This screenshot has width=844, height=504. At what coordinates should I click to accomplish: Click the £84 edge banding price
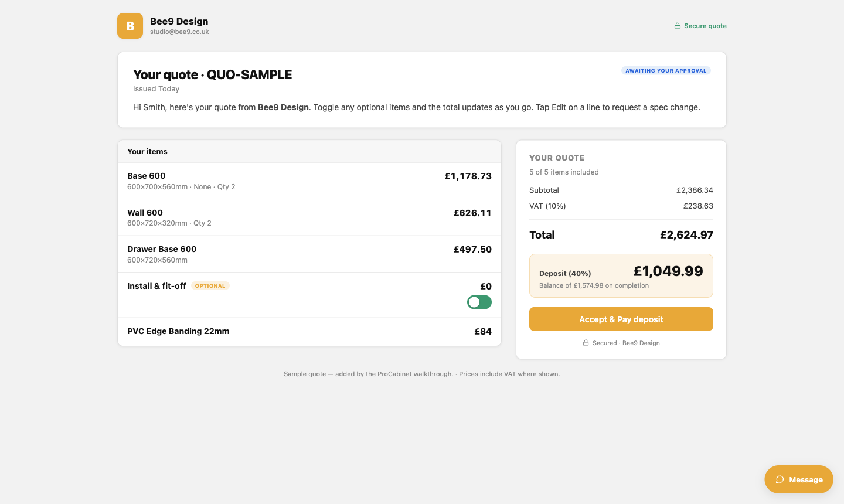(483, 331)
